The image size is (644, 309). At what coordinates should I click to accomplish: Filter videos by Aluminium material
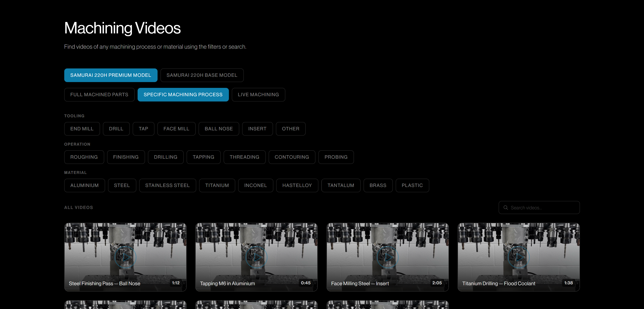(85, 186)
